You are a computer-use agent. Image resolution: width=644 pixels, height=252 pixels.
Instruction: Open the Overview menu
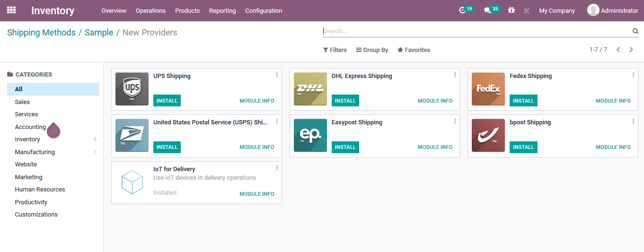coord(114,10)
